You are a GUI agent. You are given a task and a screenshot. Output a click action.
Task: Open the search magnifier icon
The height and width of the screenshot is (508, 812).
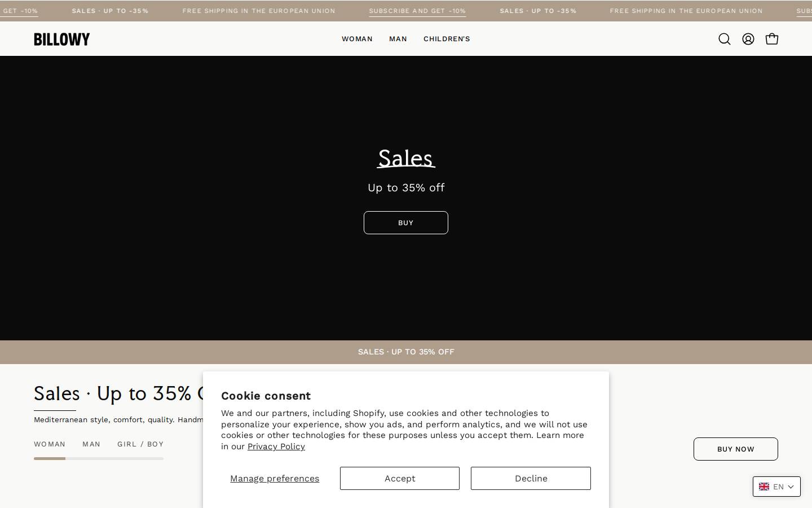pos(725,39)
